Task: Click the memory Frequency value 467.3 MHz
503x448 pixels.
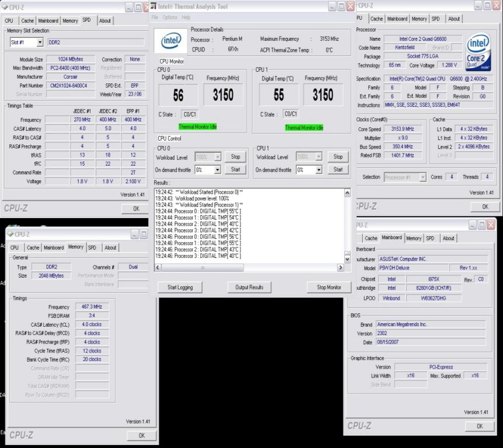Action: coord(92,307)
